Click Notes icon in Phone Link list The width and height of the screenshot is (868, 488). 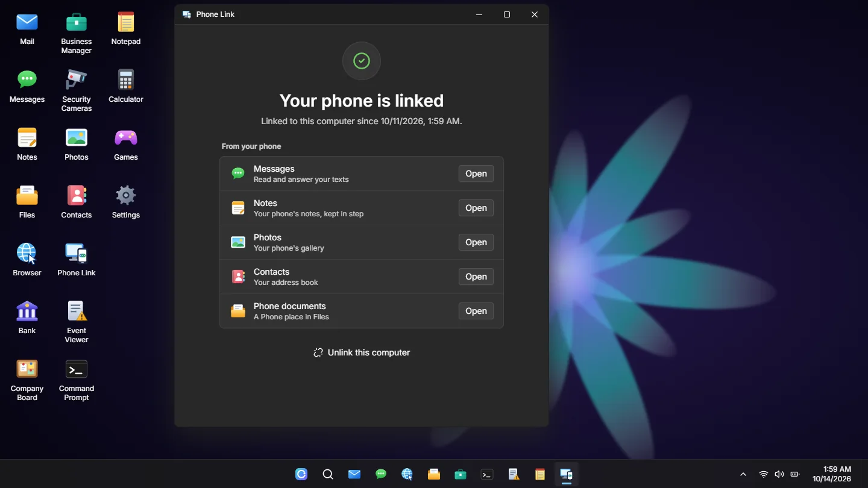238,208
